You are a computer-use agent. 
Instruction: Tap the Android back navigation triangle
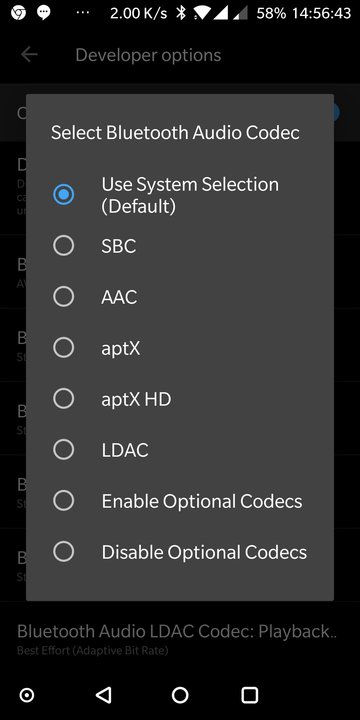point(103,695)
